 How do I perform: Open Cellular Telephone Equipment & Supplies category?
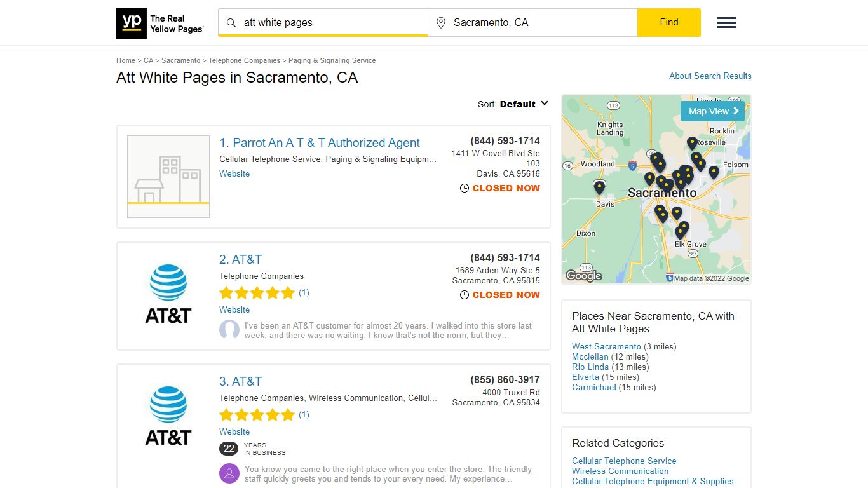(653, 481)
